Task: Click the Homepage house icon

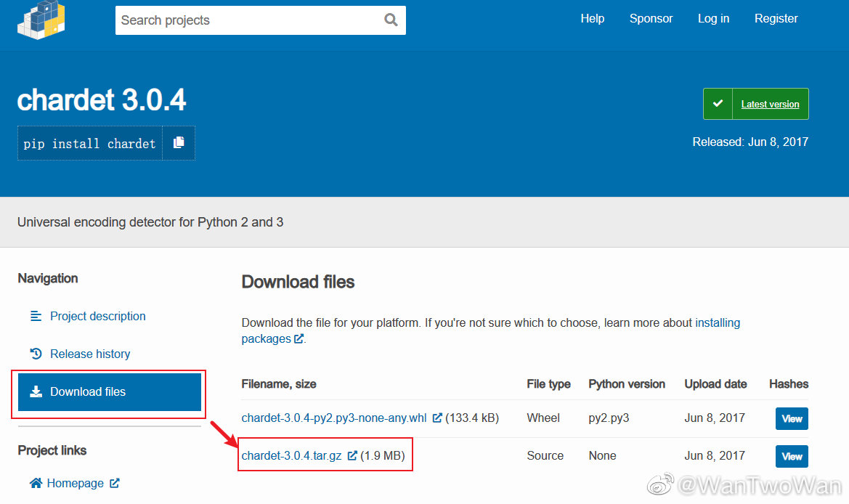Action: tap(36, 483)
